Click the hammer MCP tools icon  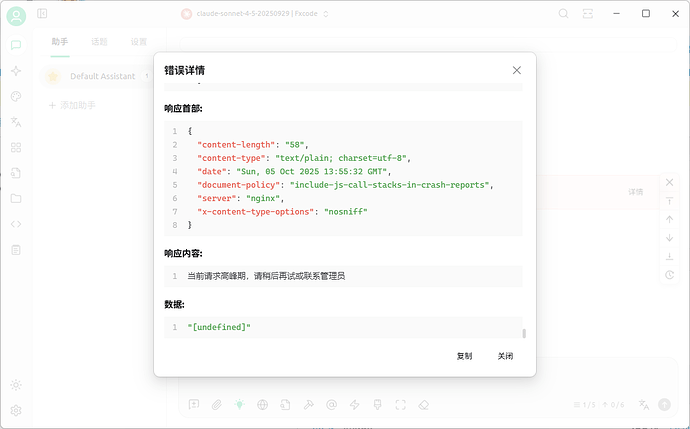coord(308,405)
